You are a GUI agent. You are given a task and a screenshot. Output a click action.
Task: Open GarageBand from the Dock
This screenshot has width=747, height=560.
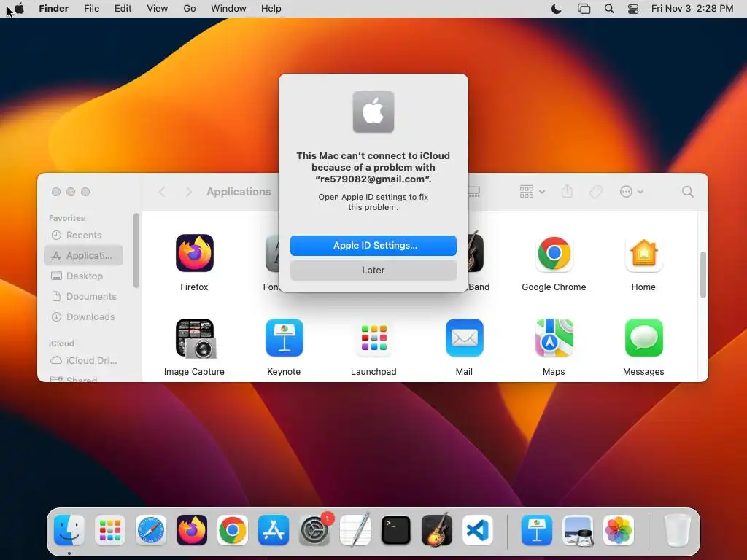point(437,530)
